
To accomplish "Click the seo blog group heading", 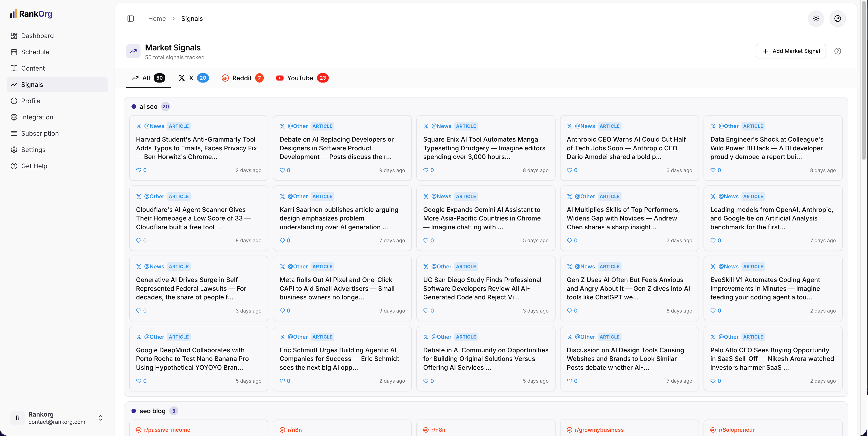I will 152,411.
